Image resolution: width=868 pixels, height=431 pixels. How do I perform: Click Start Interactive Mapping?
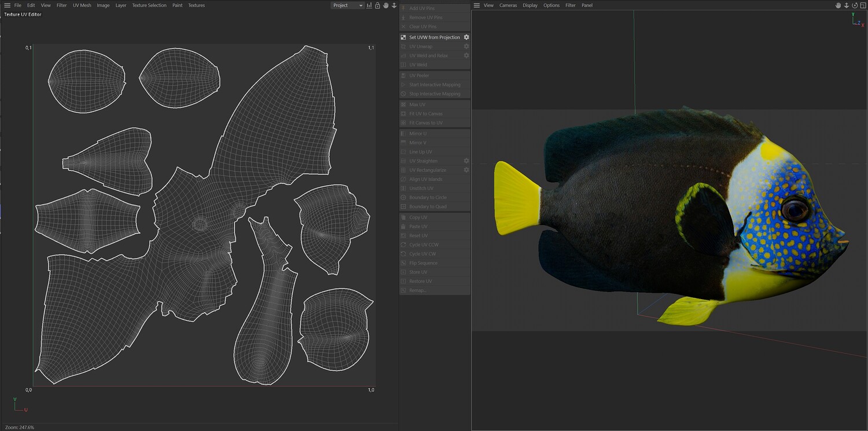435,84
